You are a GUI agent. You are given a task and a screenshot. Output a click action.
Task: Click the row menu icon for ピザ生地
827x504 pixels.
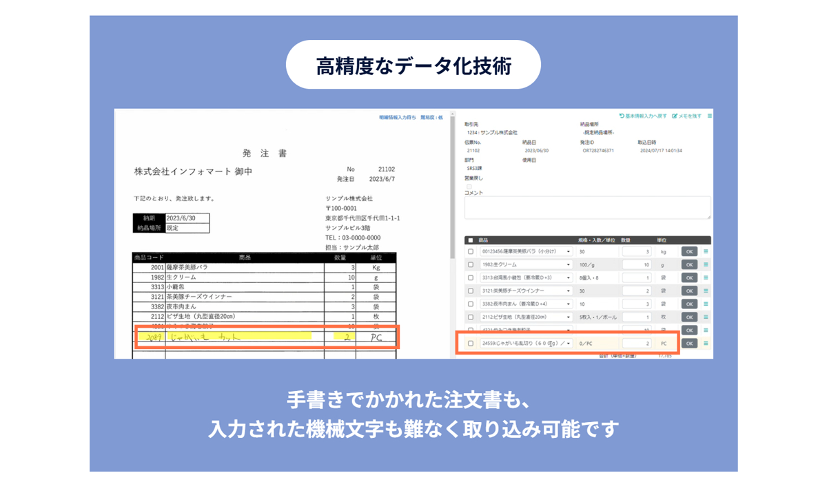point(705,317)
